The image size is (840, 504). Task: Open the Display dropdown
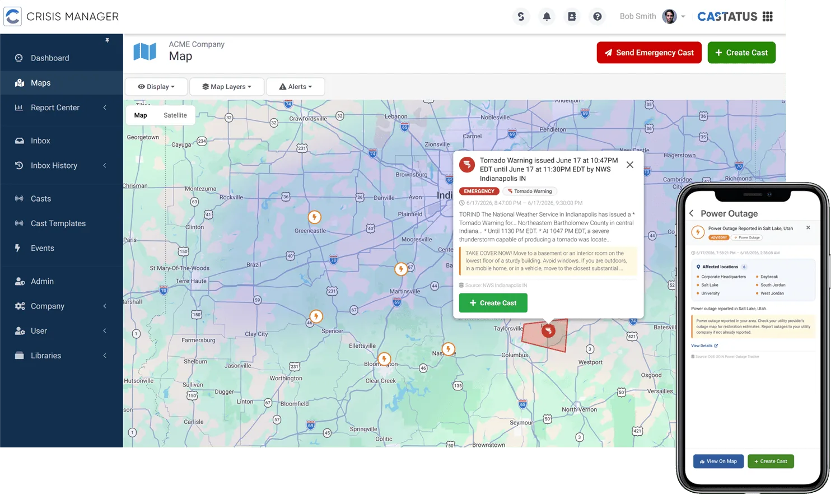(156, 87)
